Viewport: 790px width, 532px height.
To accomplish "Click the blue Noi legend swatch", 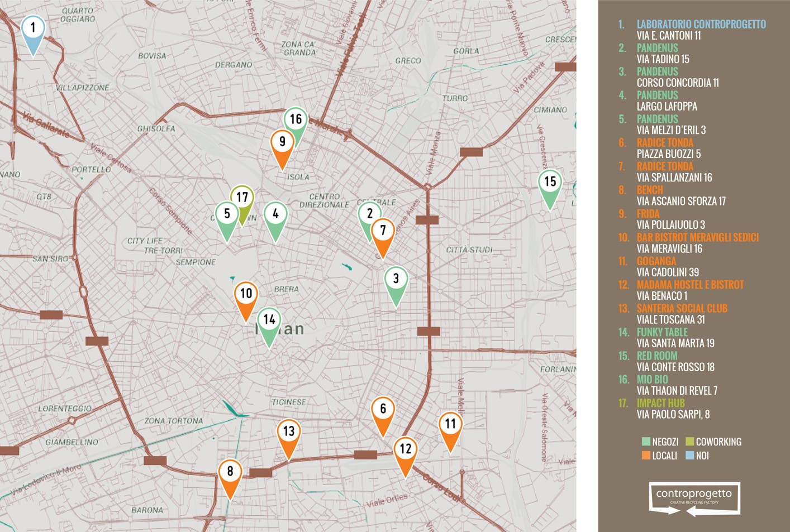I will pyautogui.click(x=689, y=456).
